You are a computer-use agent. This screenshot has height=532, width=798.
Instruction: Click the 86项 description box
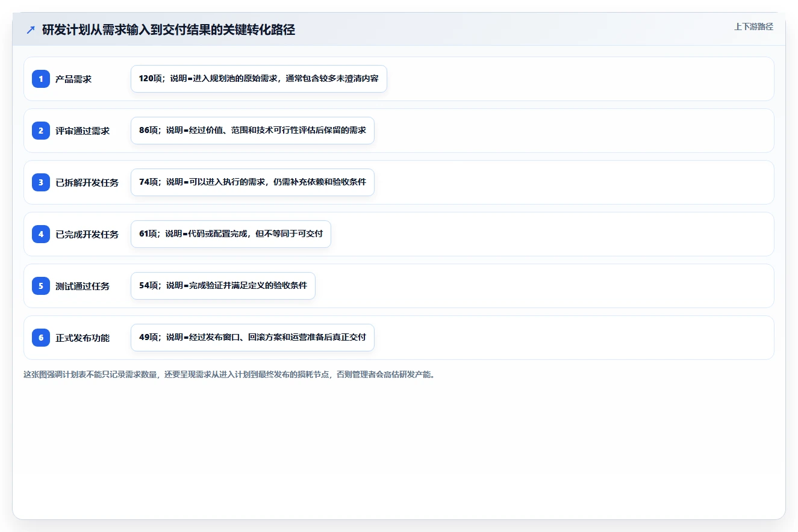tap(252, 131)
